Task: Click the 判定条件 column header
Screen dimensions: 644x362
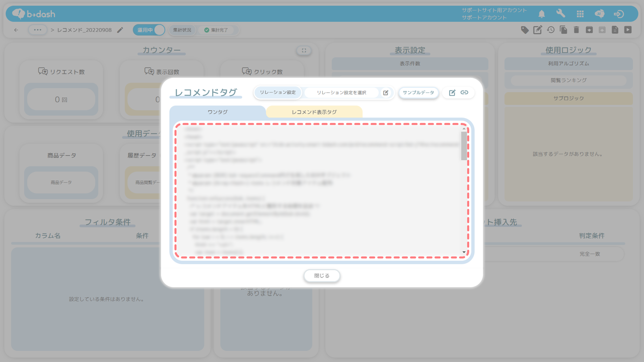Action: [592, 236]
